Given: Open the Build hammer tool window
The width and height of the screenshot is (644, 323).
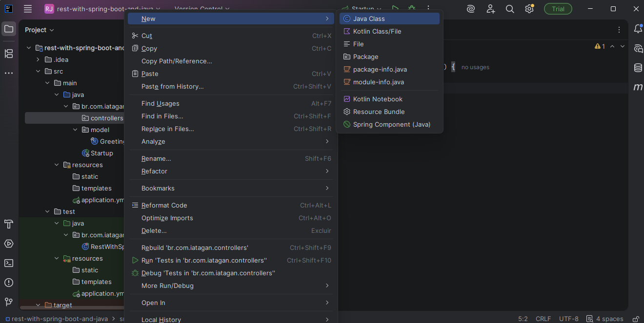Looking at the screenshot, I should pyautogui.click(x=9, y=224).
